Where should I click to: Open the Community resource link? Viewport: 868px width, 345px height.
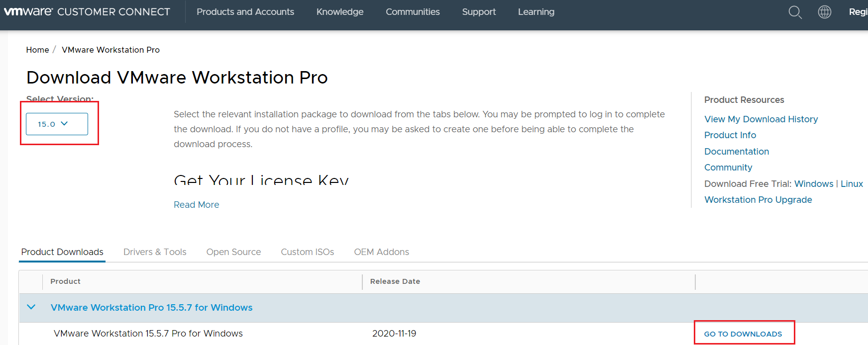click(x=728, y=167)
